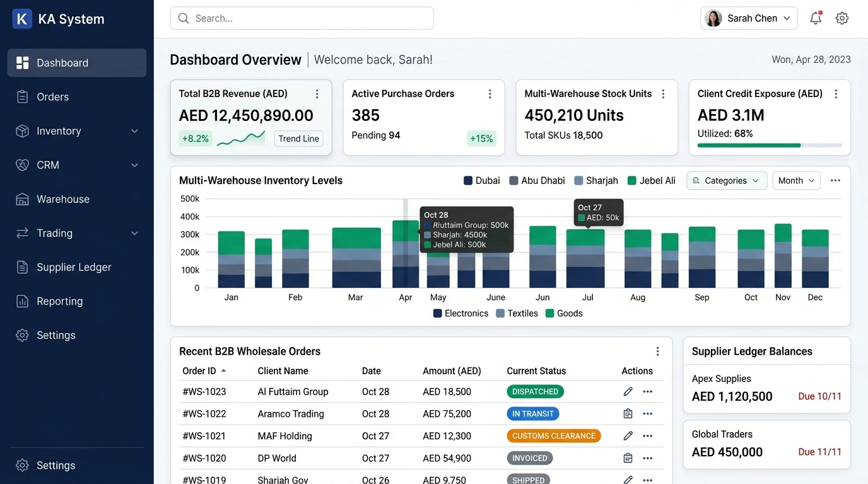This screenshot has width=868, height=484.
Task: Toggle Electronics category in bottom legend
Action: tap(461, 313)
